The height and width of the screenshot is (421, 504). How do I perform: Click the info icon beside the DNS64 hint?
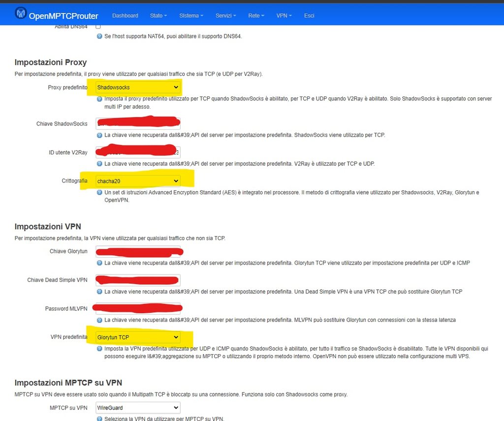click(99, 36)
